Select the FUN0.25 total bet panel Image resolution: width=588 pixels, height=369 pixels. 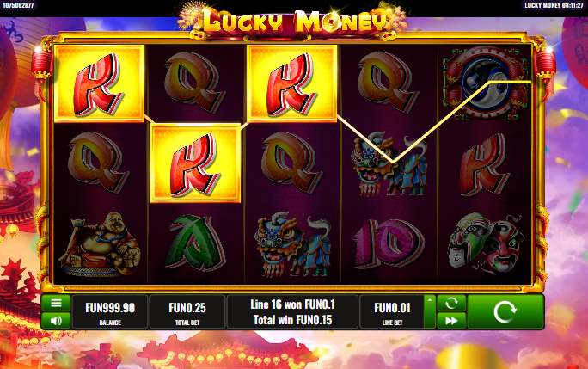[187, 311]
